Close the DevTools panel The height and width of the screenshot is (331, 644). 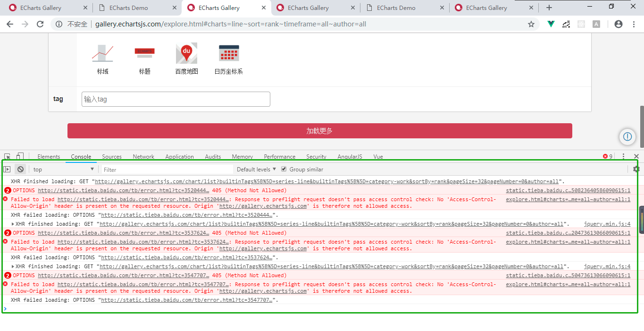(x=636, y=156)
